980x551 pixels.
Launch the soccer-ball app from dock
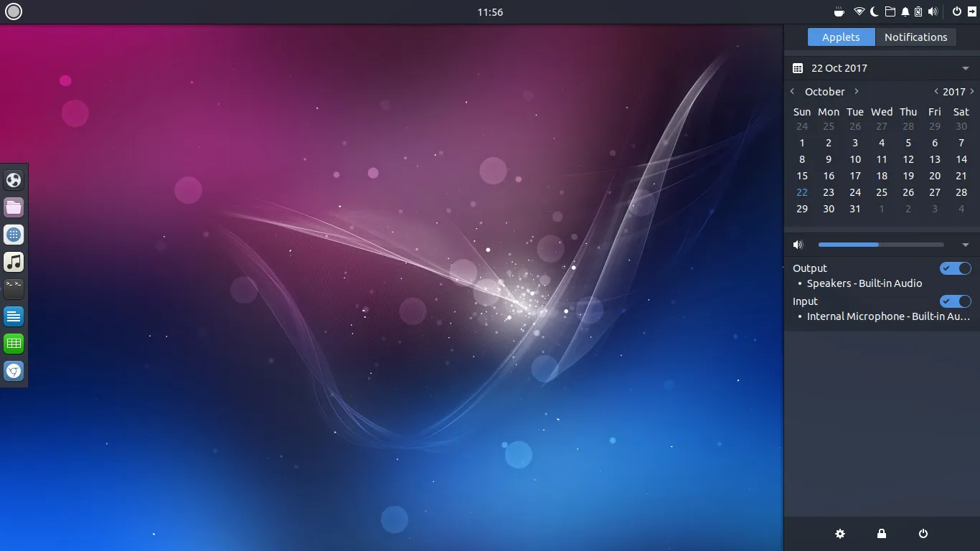14,180
